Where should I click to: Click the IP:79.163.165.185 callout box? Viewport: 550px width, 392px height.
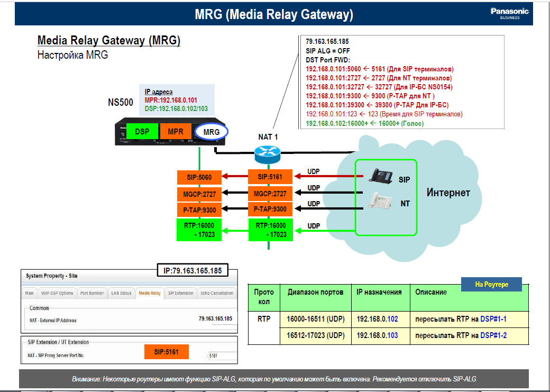pos(192,270)
